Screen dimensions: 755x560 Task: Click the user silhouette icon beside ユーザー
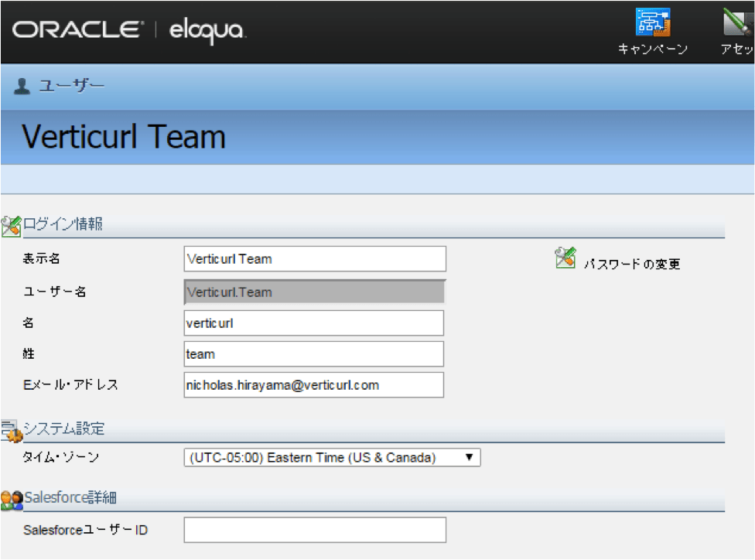[x=22, y=86]
